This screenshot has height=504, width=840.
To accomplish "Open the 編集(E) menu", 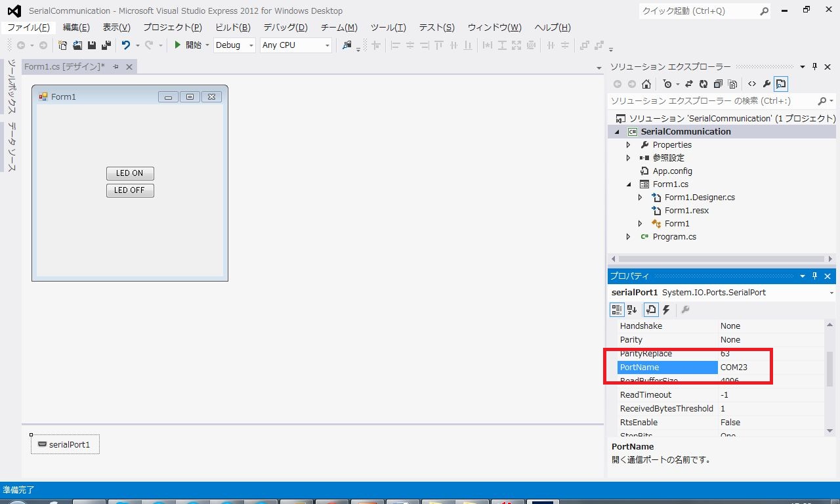I will (76, 28).
